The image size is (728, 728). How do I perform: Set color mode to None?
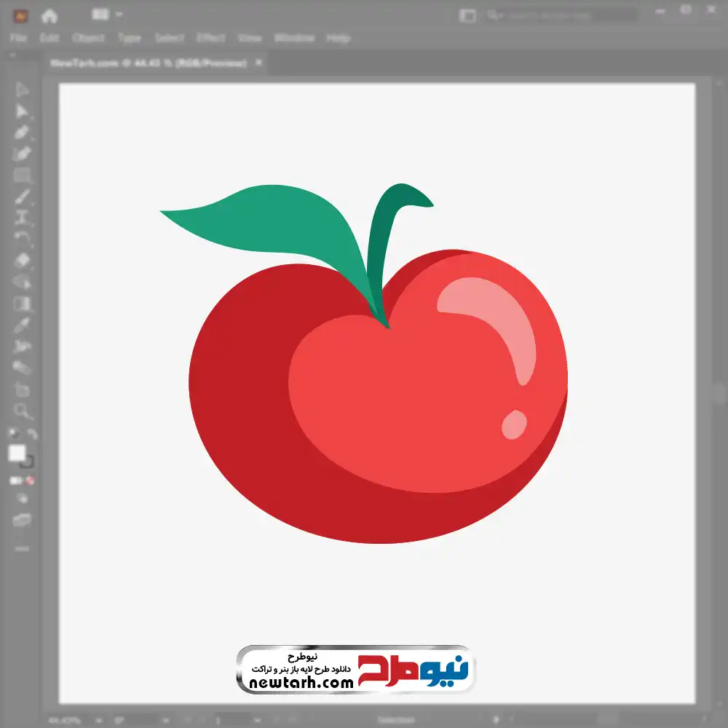pos(31,480)
